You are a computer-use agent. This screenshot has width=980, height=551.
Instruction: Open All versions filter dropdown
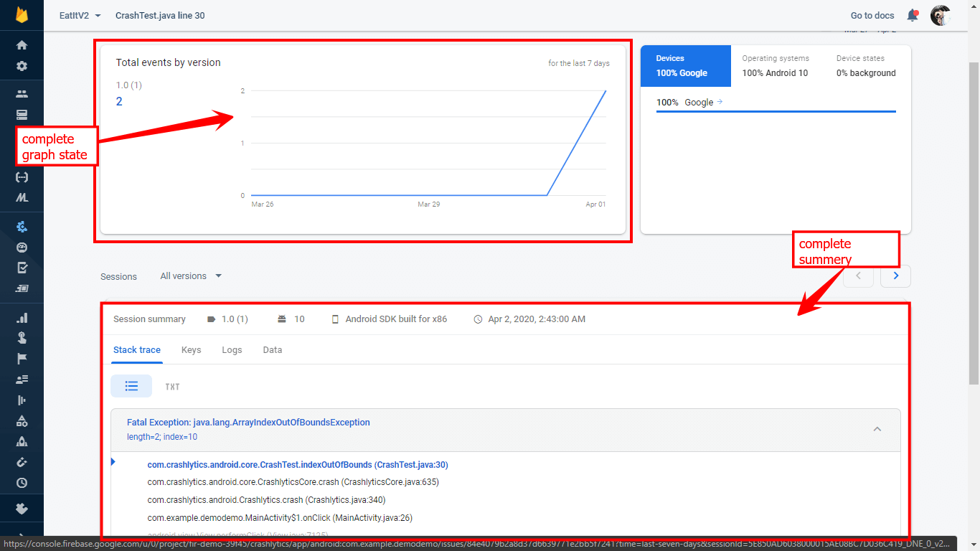click(191, 276)
